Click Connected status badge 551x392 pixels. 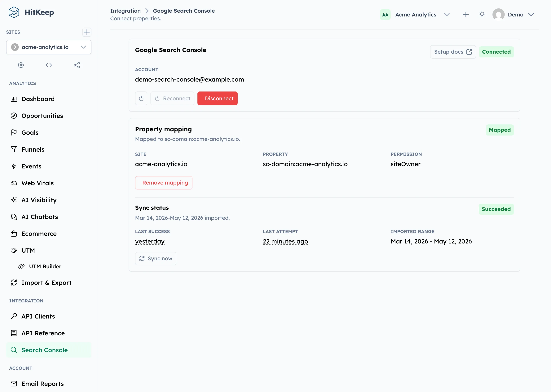[496, 52]
